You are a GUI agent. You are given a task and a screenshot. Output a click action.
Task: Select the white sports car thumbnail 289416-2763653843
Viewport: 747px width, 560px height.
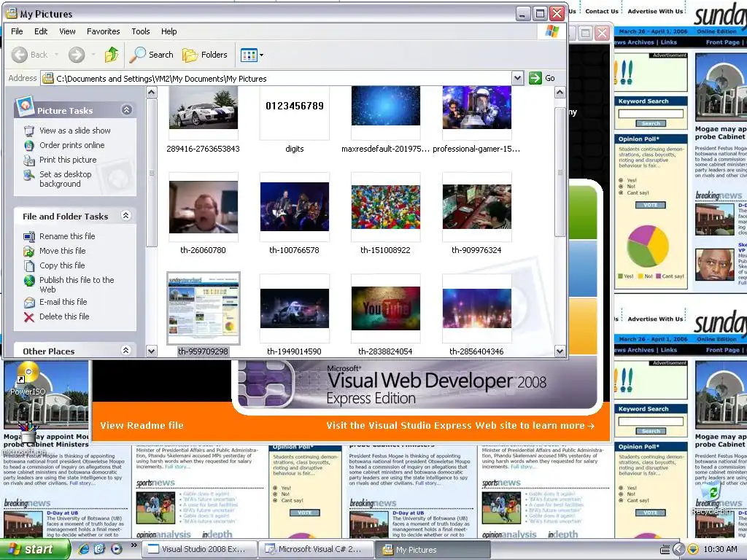pyautogui.click(x=204, y=108)
